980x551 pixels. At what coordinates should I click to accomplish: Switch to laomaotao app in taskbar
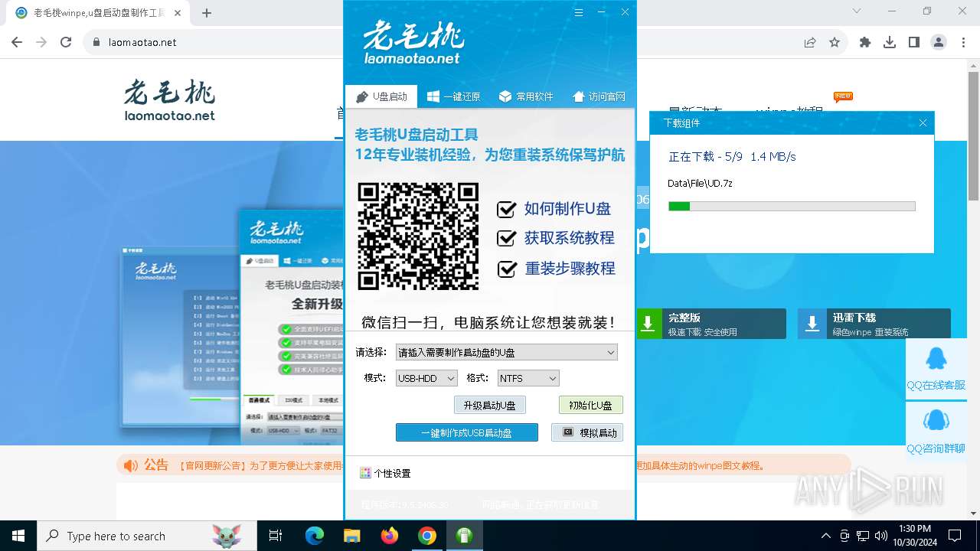tap(464, 536)
